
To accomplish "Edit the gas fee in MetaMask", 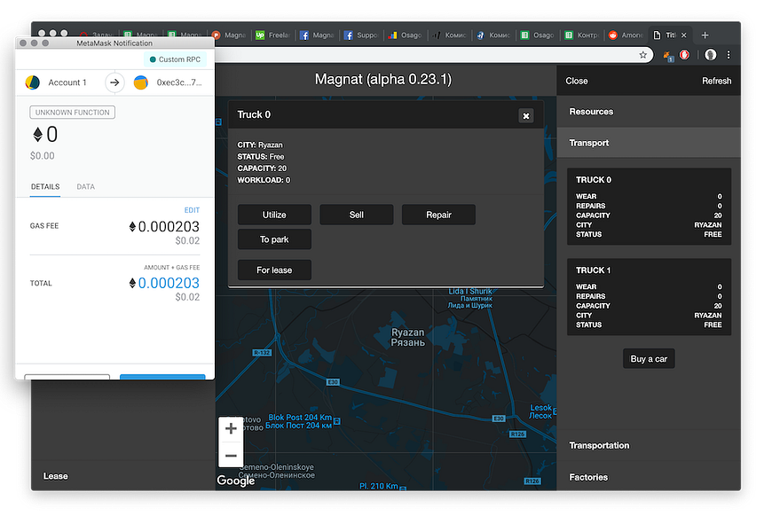I will [x=192, y=210].
